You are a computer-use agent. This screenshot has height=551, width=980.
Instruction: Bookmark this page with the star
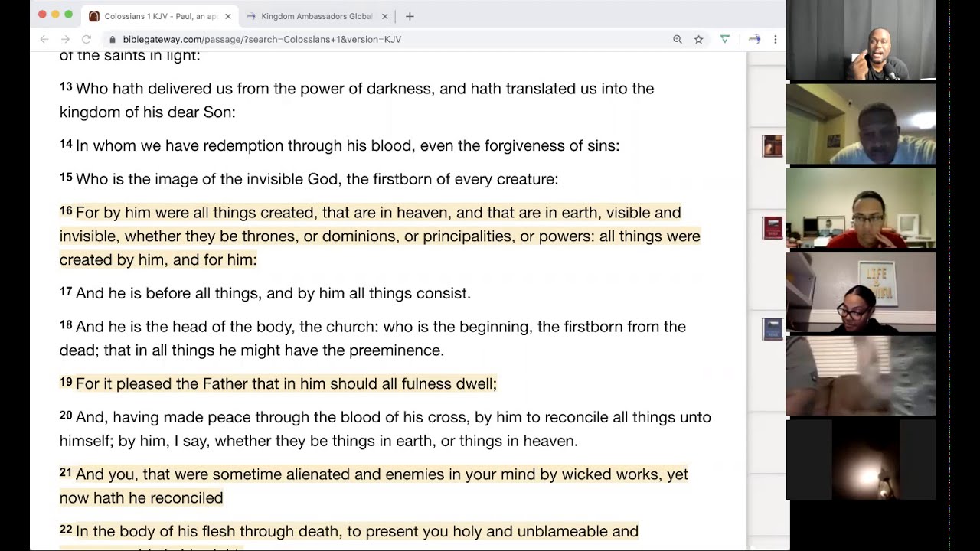click(698, 39)
